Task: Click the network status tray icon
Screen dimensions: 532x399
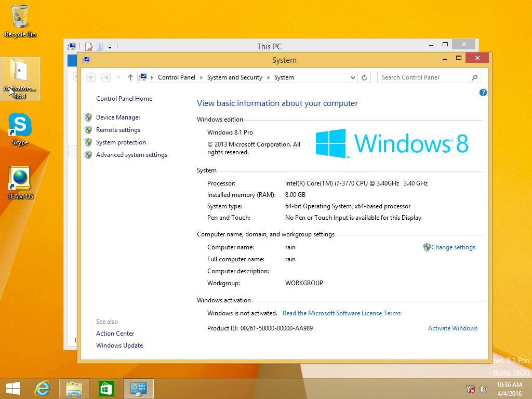Action: point(471,389)
